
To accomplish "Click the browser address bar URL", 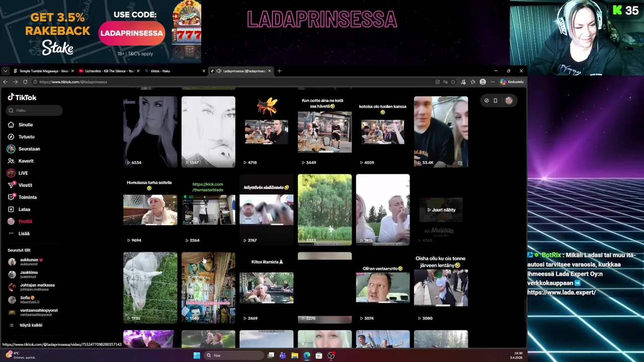I will click(73, 82).
